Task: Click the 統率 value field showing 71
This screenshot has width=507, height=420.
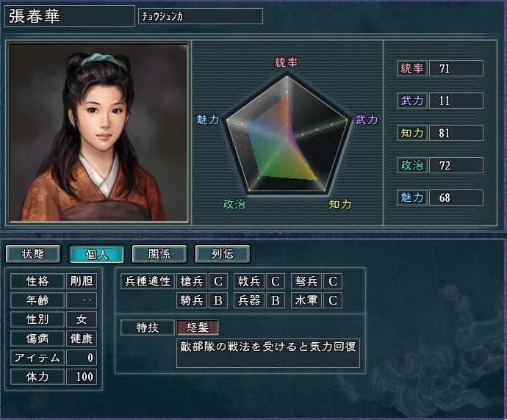Action: (456, 68)
